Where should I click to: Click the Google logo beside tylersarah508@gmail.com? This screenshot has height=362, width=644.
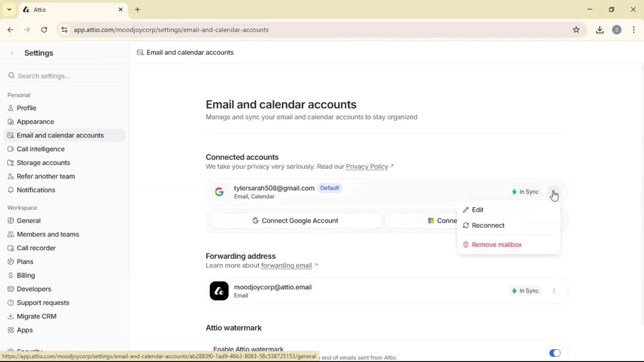(x=219, y=192)
